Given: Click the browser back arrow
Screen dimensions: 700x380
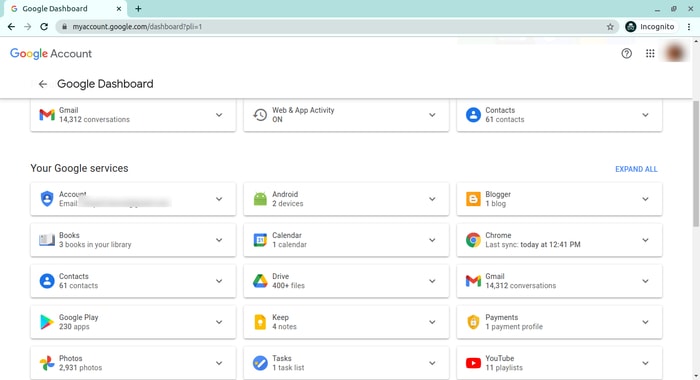Looking at the screenshot, I should click(x=11, y=27).
